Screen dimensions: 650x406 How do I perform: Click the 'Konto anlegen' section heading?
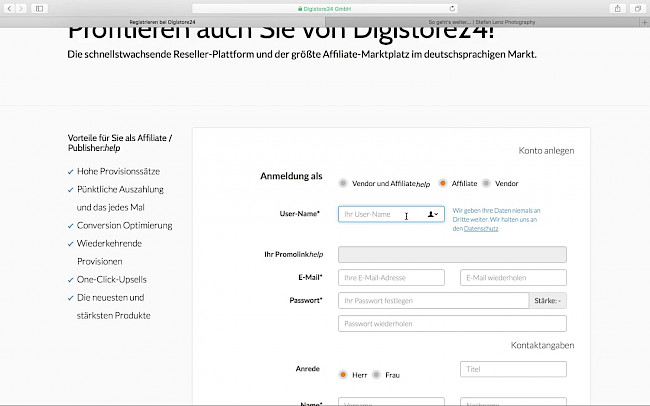point(546,151)
